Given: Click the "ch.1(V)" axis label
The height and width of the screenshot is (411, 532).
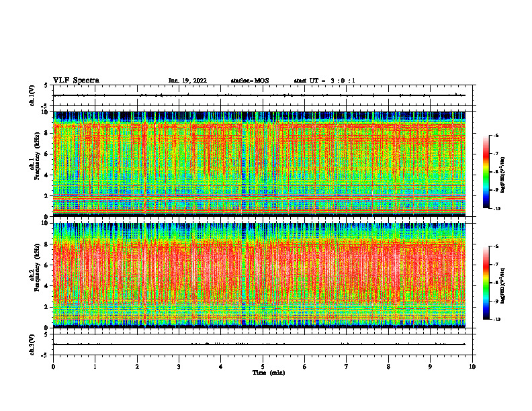Looking at the screenshot, I should click(x=32, y=95).
